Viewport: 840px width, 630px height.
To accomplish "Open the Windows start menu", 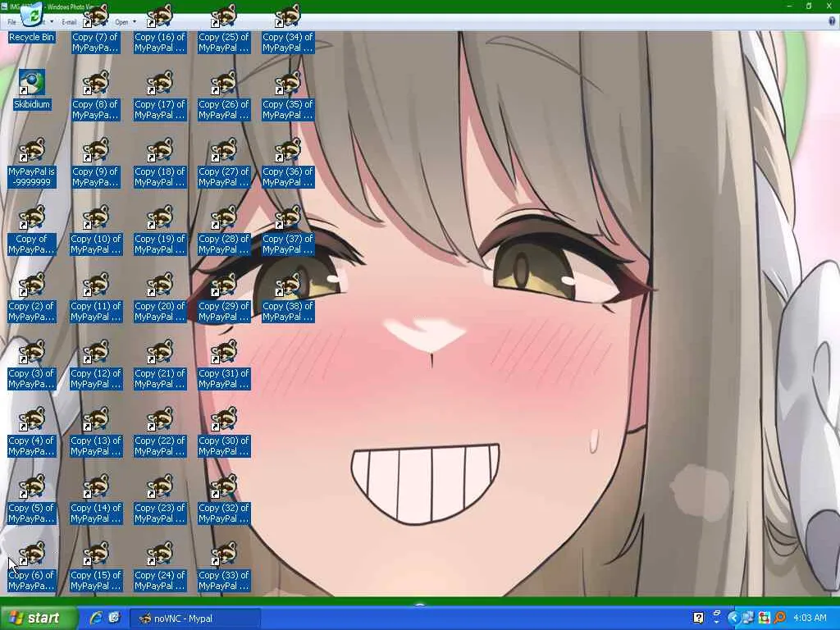I will coord(39,619).
